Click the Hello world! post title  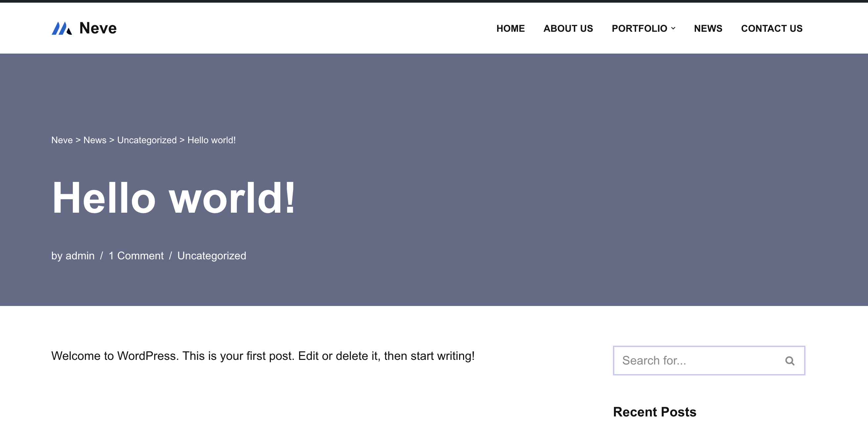(174, 198)
